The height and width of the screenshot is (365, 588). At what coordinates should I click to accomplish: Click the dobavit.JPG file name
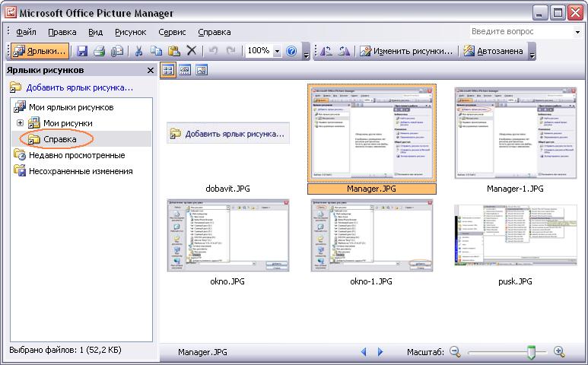tap(227, 189)
